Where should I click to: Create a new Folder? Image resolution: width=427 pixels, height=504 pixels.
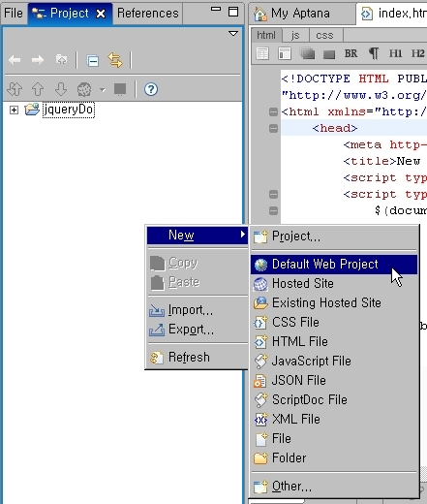(x=334, y=458)
